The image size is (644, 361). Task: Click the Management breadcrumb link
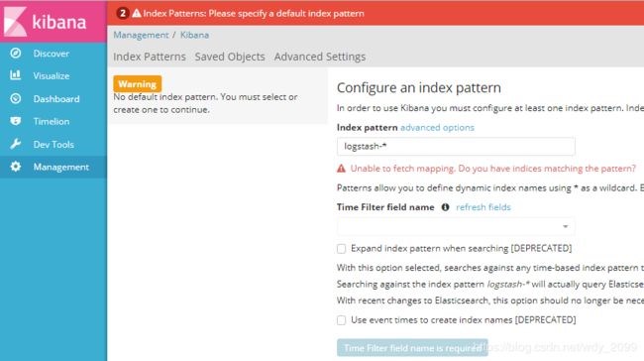141,35
